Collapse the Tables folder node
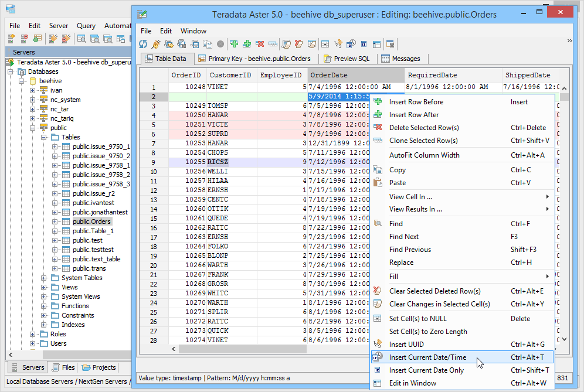Image resolution: width=584 pixels, height=392 pixels. pyautogui.click(x=43, y=137)
